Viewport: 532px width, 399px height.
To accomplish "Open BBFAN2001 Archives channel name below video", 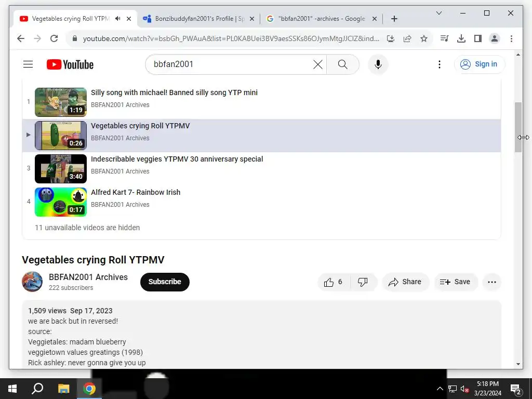I will (88, 277).
